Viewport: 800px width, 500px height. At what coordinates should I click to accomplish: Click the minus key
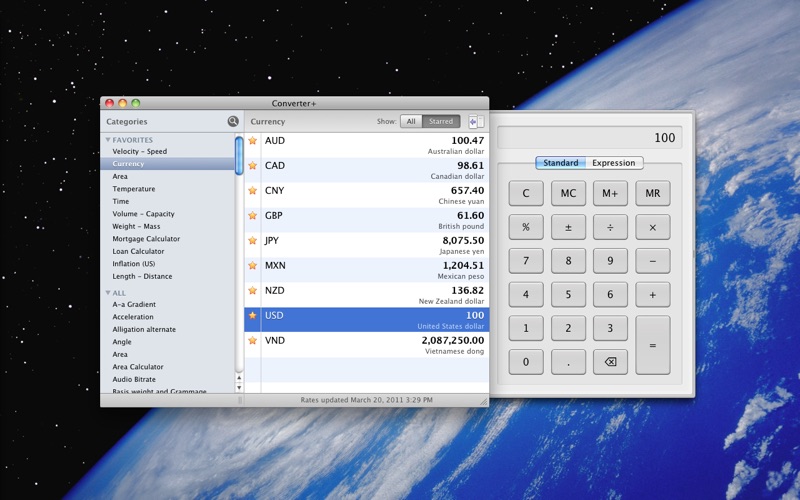(653, 261)
